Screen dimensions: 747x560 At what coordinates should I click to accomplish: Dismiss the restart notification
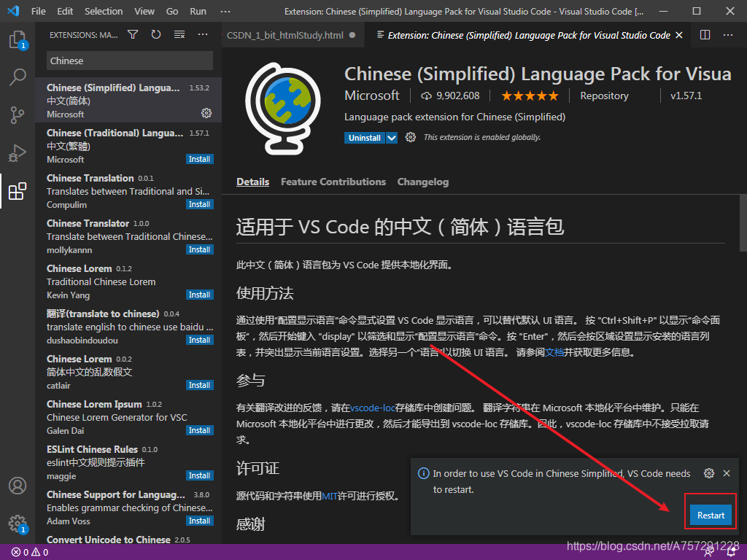[727, 472]
